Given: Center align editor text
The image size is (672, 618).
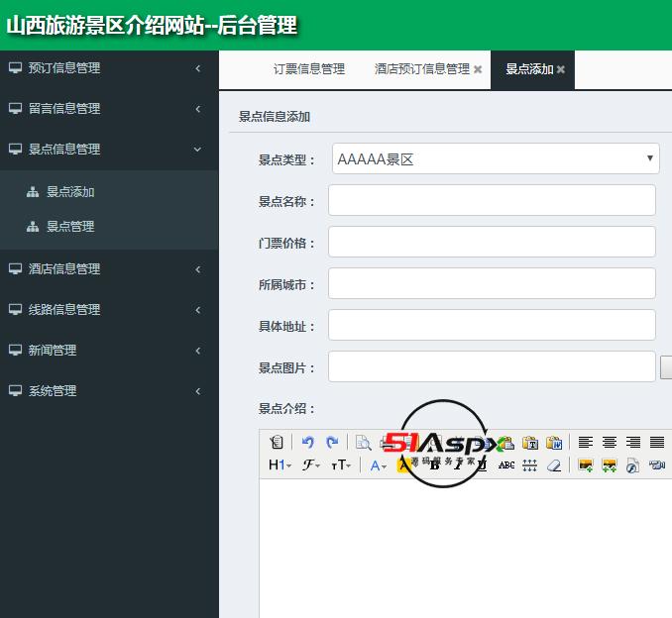Looking at the screenshot, I should pos(609,442).
